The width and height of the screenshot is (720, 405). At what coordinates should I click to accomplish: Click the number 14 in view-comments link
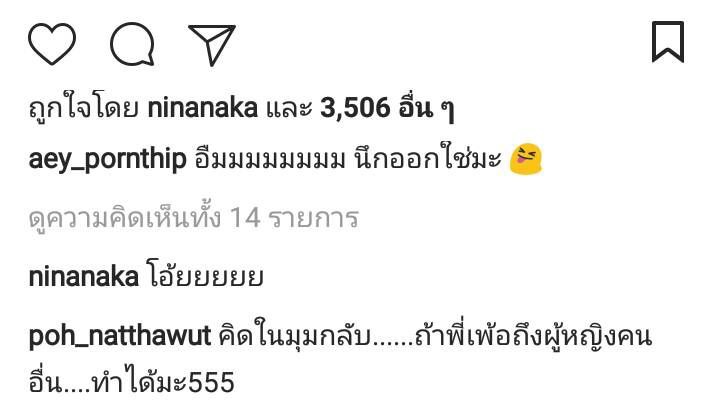click(245, 218)
